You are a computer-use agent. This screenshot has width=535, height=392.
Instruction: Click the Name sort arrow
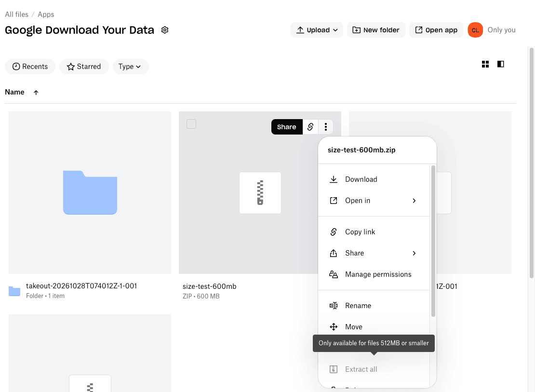pos(36,93)
